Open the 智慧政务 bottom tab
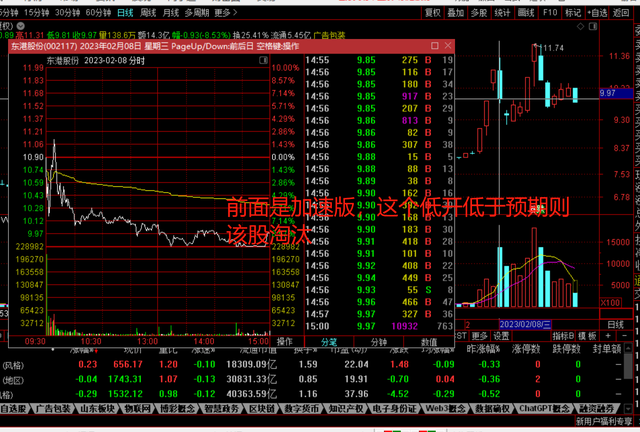 222,408
